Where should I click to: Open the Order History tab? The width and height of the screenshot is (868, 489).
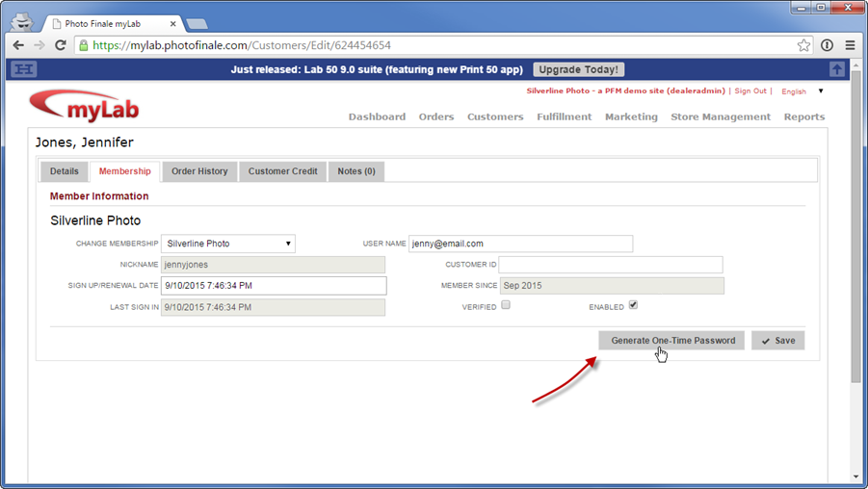[199, 171]
